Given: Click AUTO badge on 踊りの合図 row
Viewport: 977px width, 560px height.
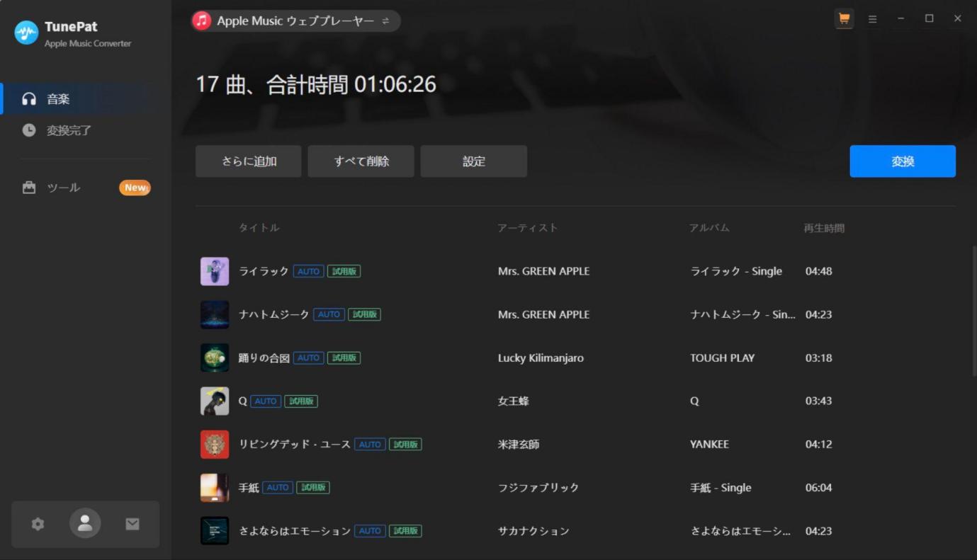Looking at the screenshot, I should (308, 358).
